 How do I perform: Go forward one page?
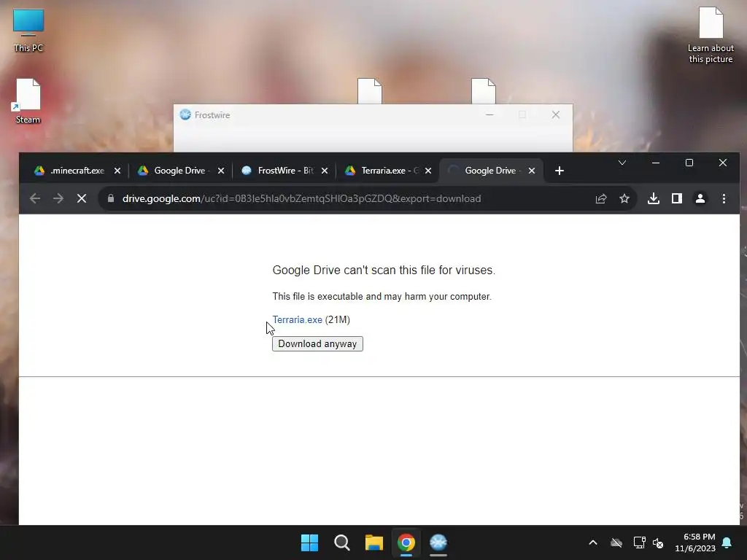58,198
